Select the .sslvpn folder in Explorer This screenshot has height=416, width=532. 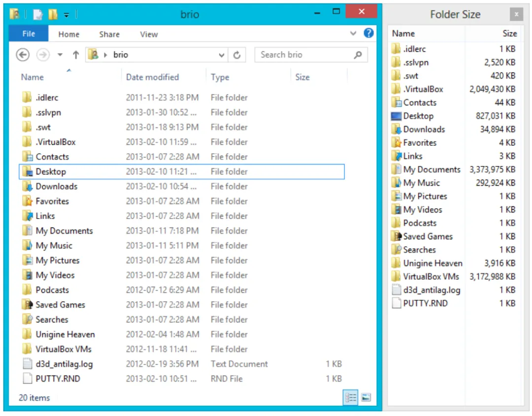(x=48, y=113)
